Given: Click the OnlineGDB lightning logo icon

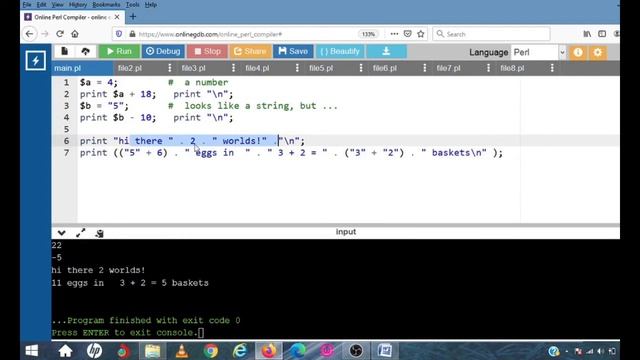Looking at the screenshot, I should coord(36,61).
